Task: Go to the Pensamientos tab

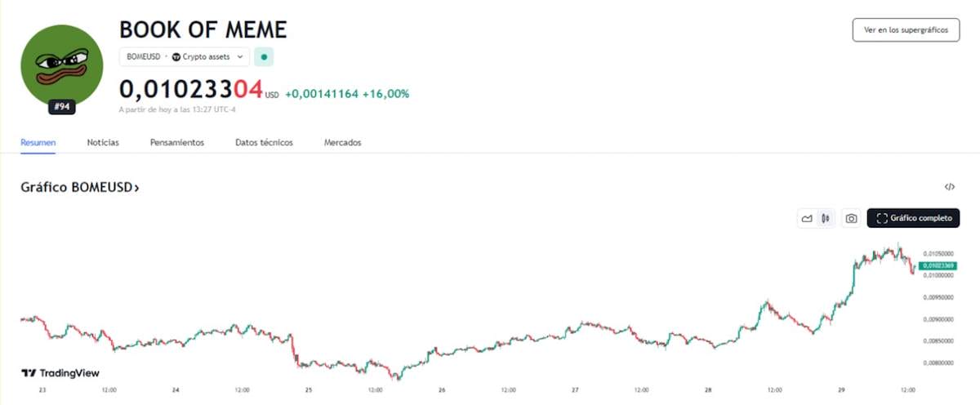Action: tap(177, 143)
